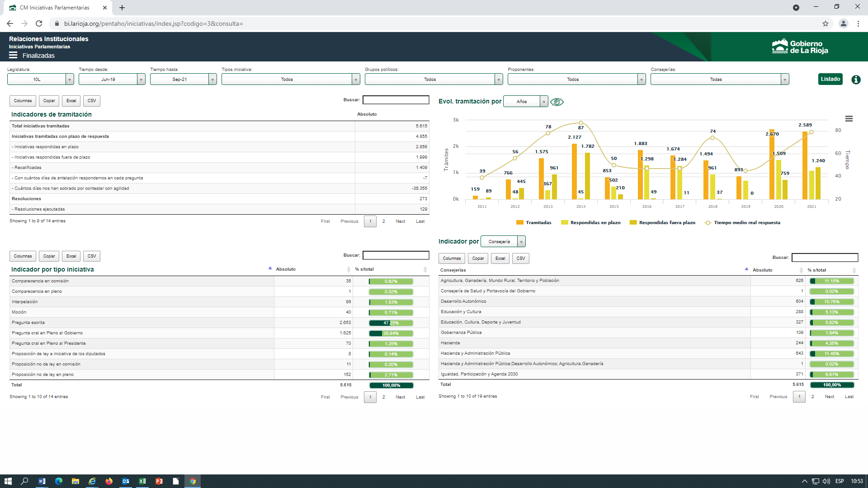Go to page 2 of Indicadores de tramitación
This screenshot has width=868, height=488.
[x=384, y=221]
